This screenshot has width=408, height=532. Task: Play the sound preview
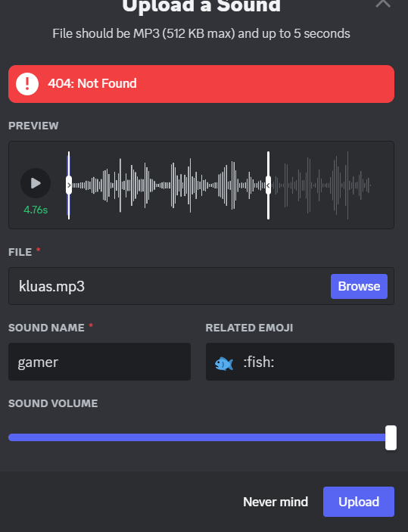coord(36,183)
